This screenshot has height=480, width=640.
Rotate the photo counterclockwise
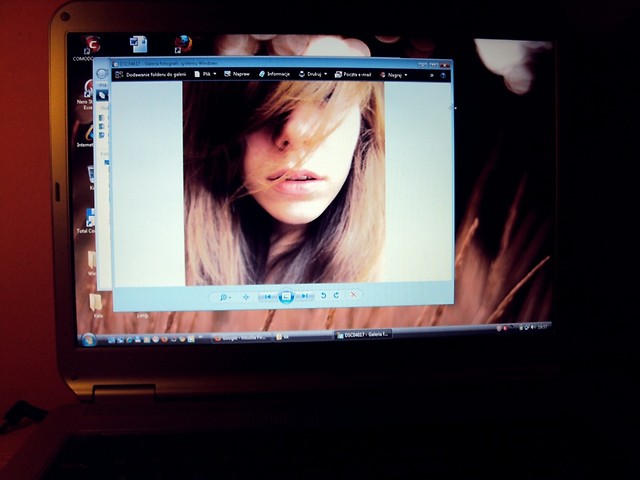pos(323,295)
